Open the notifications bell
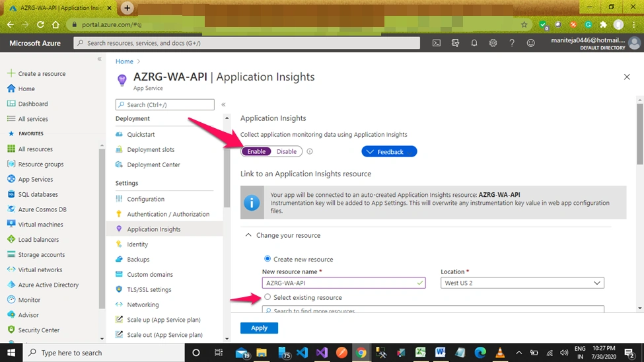This screenshot has width=644, height=362. (474, 43)
